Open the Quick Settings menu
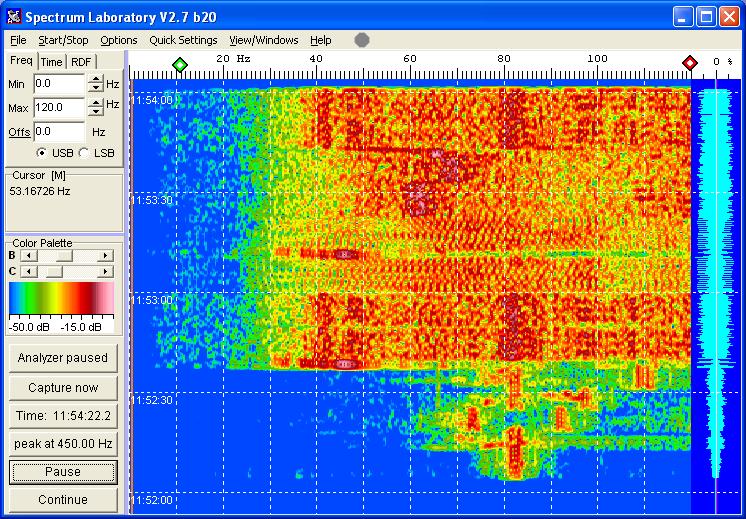Viewport: 746px width, 519px height. point(183,40)
